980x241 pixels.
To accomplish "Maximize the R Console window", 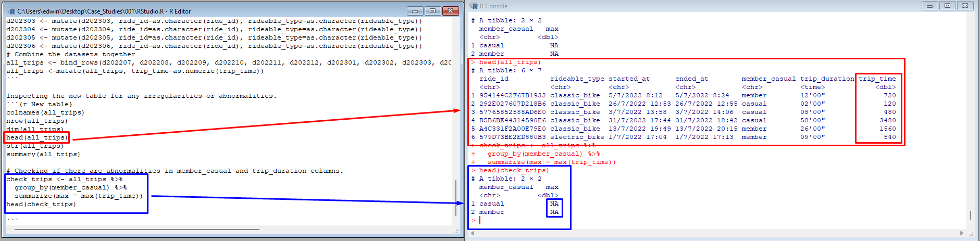I will (947, 6).
